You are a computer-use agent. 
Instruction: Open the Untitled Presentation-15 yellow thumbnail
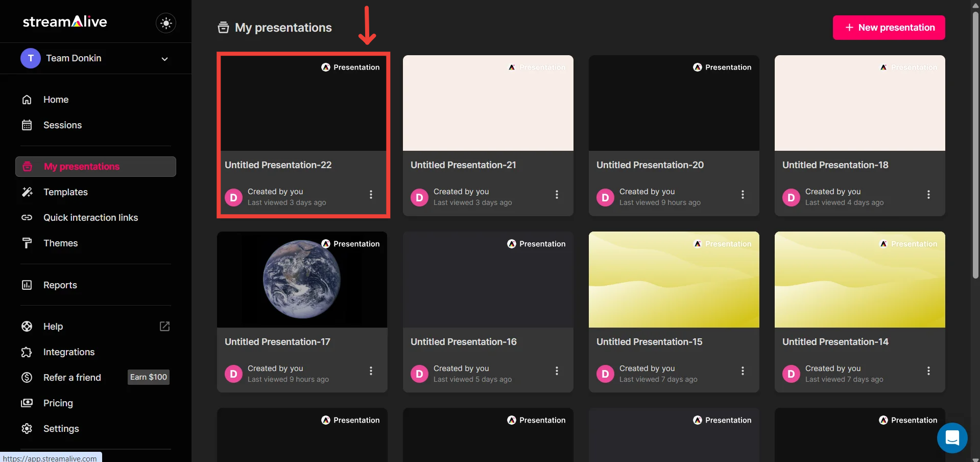[674, 280]
